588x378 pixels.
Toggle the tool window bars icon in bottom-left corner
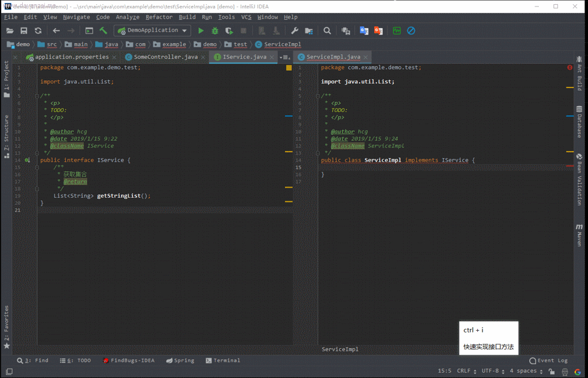[9, 371]
